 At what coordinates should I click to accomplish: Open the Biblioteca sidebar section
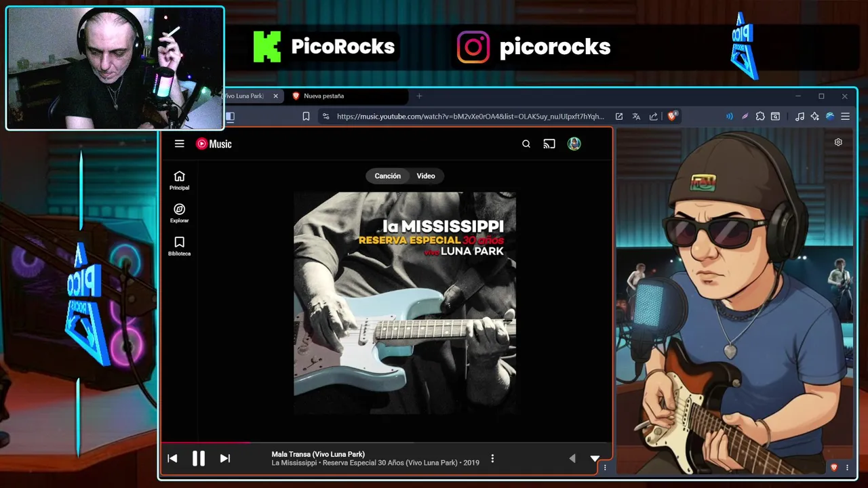tap(179, 246)
